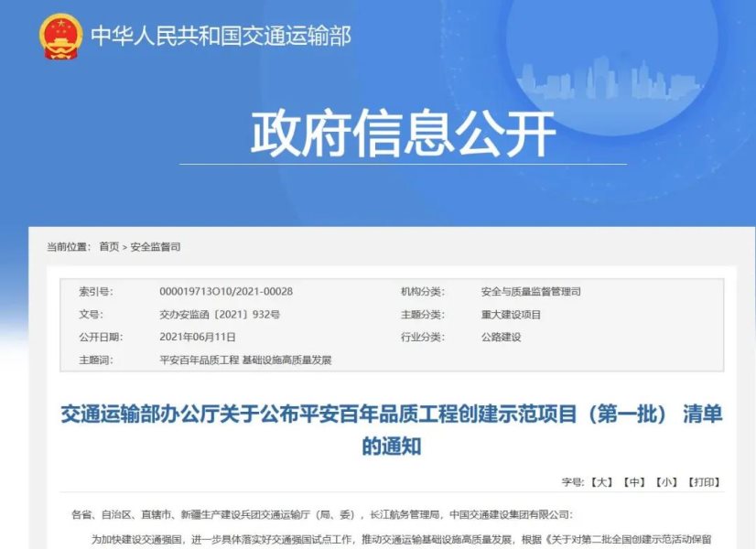This screenshot has height=549, width=756.
Task: Open 安全监督司 breadcrumb link
Action: point(156,247)
